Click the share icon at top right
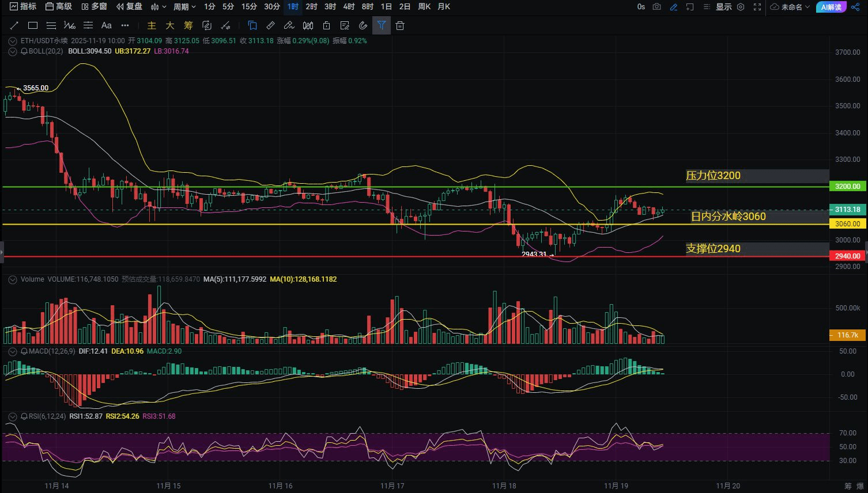The height and width of the screenshot is (493, 868). pyautogui.click(x=855, y=7)
